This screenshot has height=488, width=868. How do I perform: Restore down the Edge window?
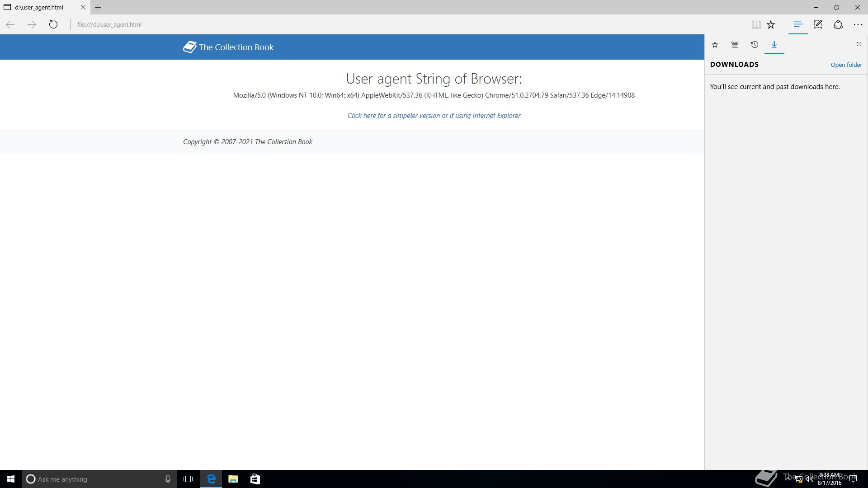coord(837,7)
